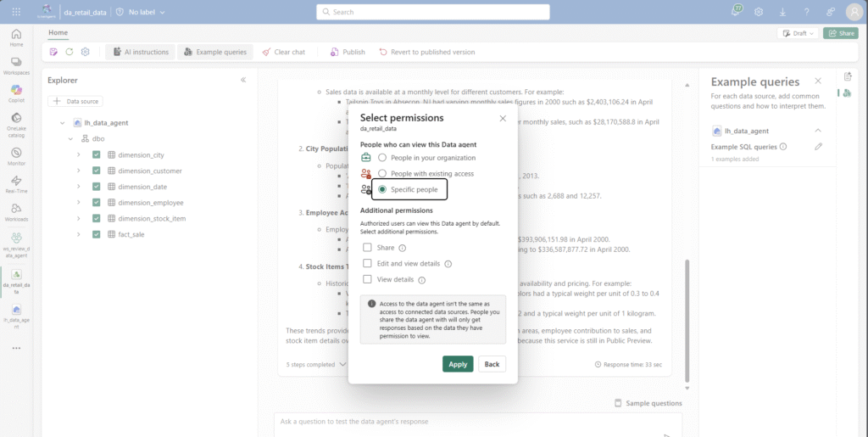Open the app launcher waffle icon
Viewport: 868px width, 437px height.
click(16, 12)
